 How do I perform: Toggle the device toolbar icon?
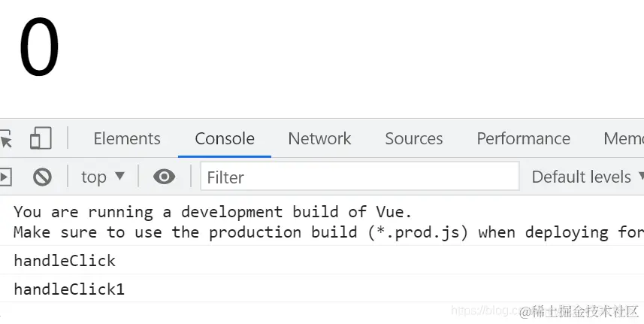click(x=40, y=138)
